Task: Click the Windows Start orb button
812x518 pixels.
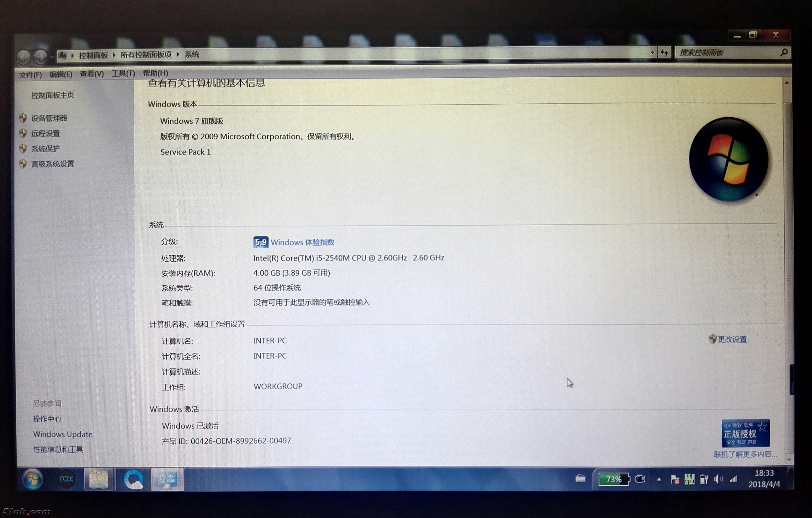Action: pyautogui.click(x=33, y=479)
